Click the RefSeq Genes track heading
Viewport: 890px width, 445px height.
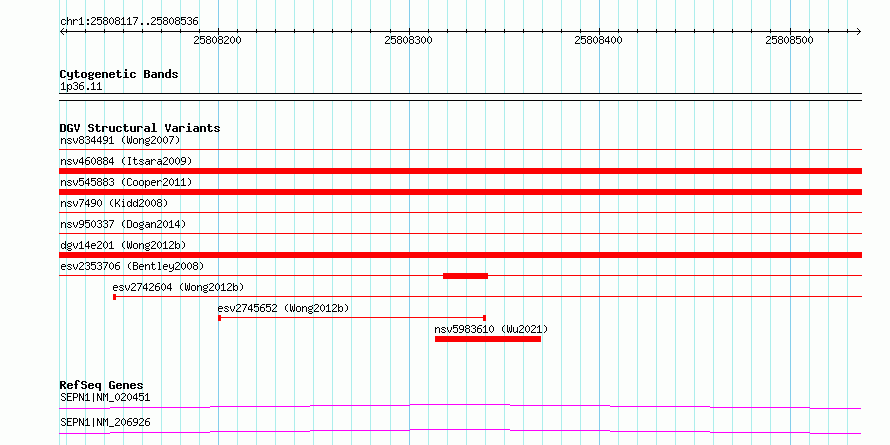[x=101, y=385]
